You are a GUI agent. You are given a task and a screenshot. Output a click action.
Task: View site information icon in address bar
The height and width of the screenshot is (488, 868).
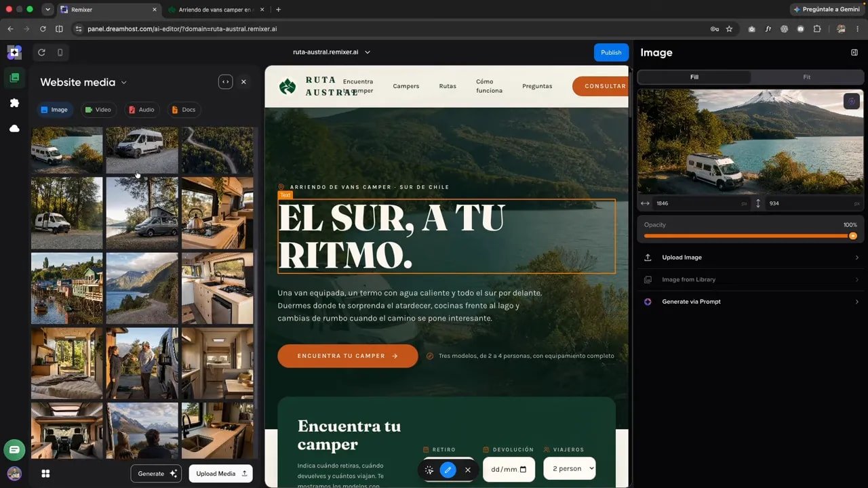[x=78, y=29]
